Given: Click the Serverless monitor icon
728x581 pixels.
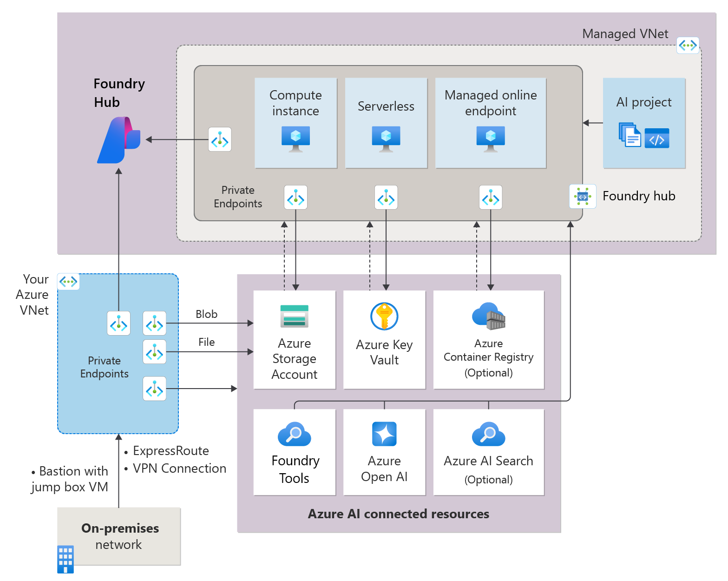Looking at the screenshot, I should [386, 139].
